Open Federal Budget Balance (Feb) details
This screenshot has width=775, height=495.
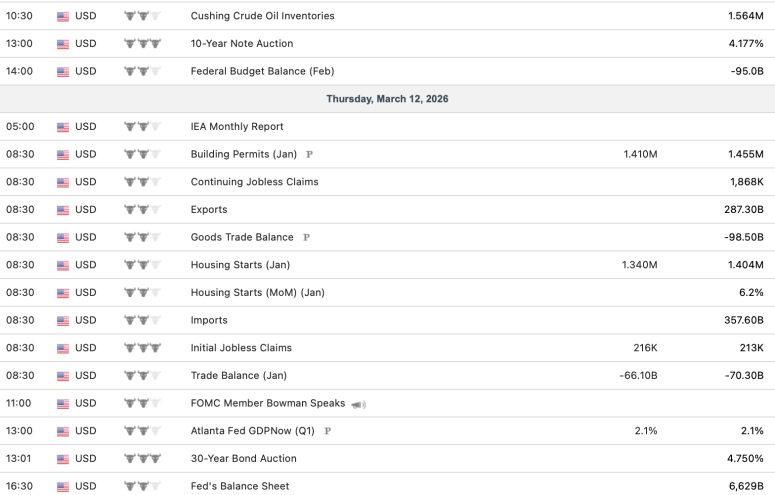point(262,71)
